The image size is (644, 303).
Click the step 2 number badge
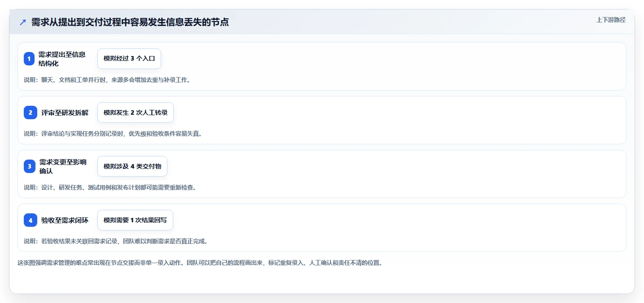click(31, 113)
